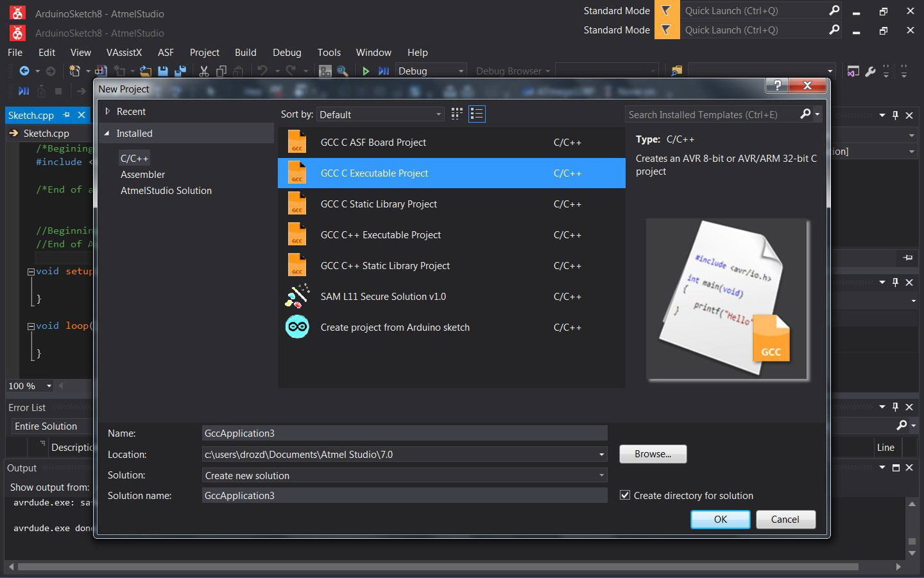Click the Cancel button in New Project
Image resolution: width=924 pixels, height=578 pixels.
click(785, 519)
